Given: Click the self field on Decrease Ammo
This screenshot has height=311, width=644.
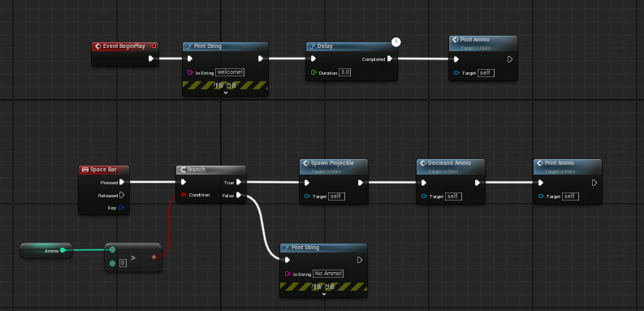Looking at the screenshot, I should pyautogui.click(x=453, y=197).
